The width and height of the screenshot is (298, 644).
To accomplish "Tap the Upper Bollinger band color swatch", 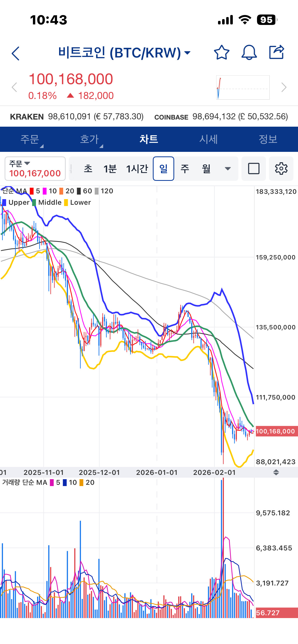I will (x=4, y=202).
